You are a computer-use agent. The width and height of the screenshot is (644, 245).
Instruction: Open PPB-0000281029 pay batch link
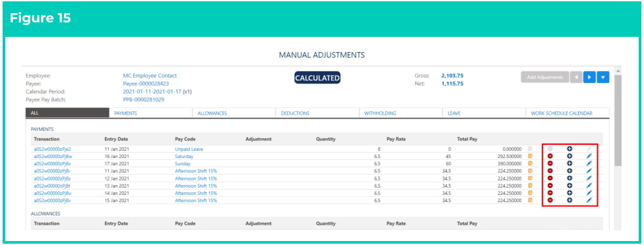[x=143, y=99]
